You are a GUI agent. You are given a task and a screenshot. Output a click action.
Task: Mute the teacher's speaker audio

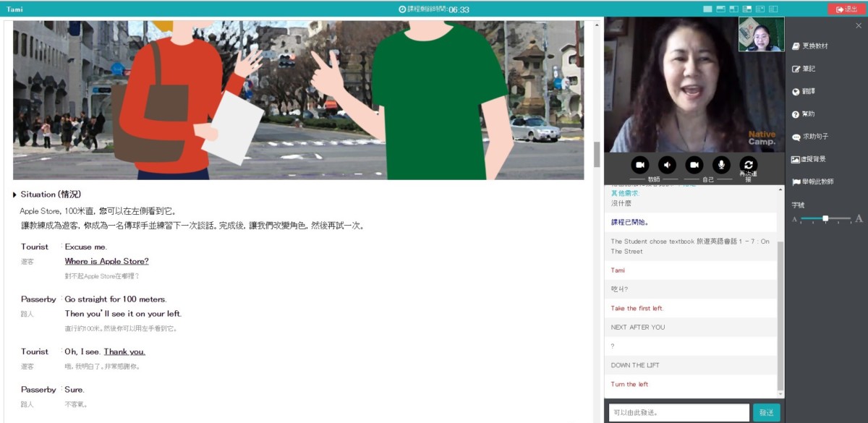667,165
